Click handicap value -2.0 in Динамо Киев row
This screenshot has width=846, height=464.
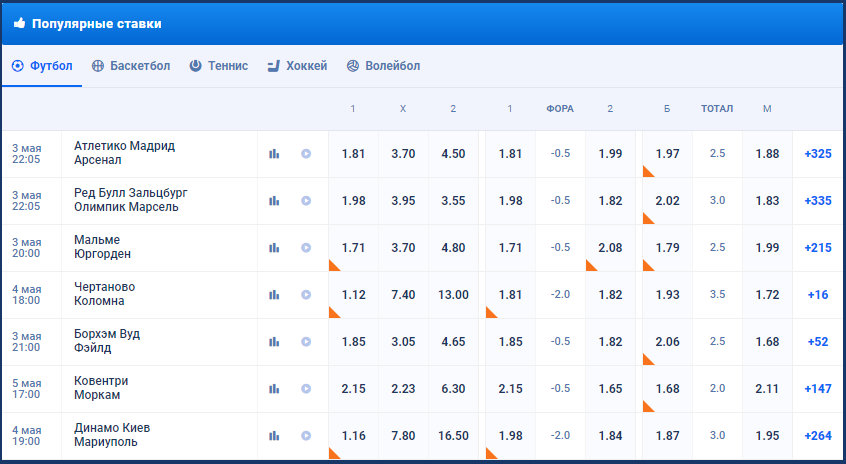pos(560,435)
